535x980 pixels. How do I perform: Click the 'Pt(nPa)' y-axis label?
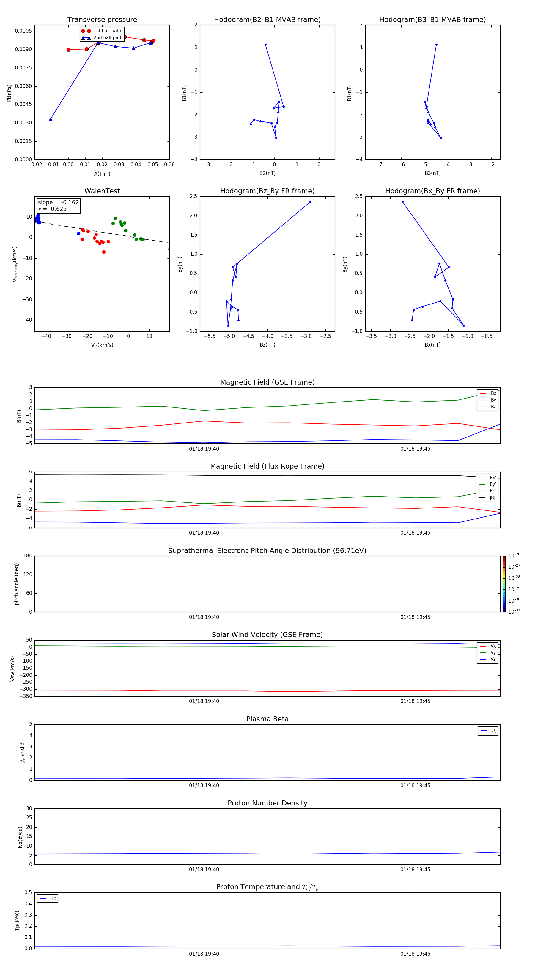(9, 93)
